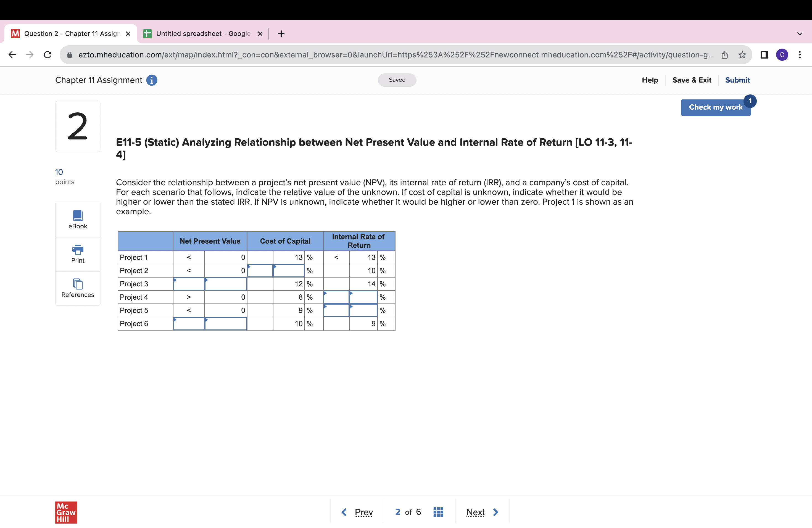The height and width of the screenshot is (528, 812).
Task: Click the browser reload icon
Action: (48, 55)
